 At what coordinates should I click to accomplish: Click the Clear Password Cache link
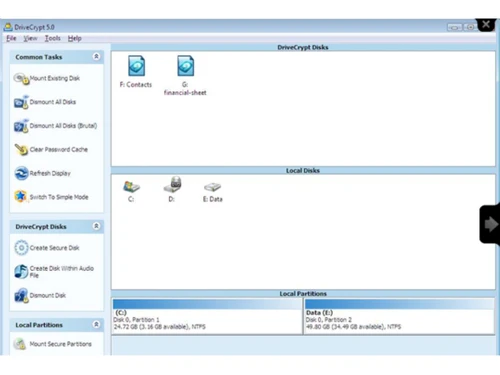click(59, 149)
